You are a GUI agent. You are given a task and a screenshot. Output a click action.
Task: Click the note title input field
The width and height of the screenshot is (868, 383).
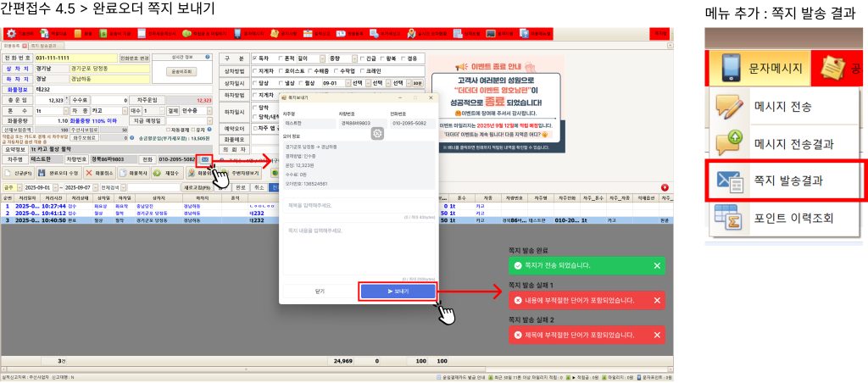(x=356, y=205)
